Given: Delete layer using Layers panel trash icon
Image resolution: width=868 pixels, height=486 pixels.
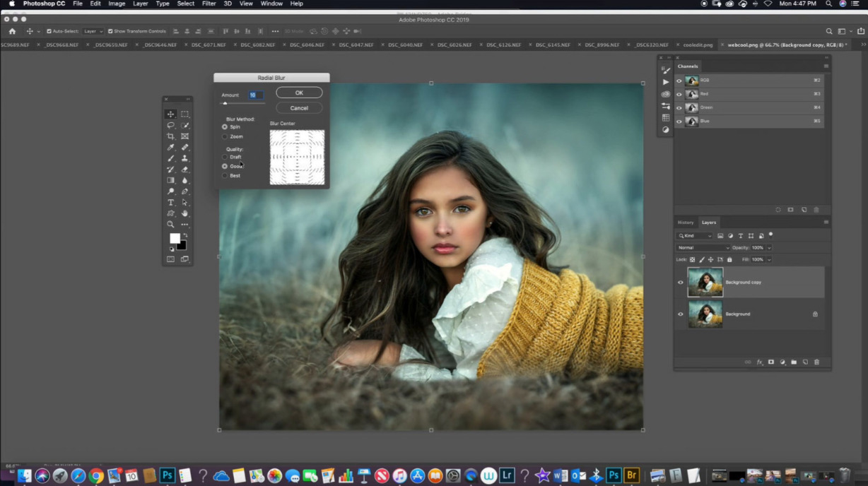Looking at the screenshot, I should [816, 362].
